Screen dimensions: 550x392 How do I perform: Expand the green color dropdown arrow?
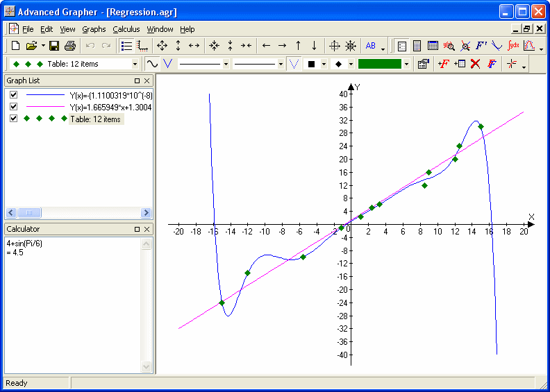[x=406, y=64]
